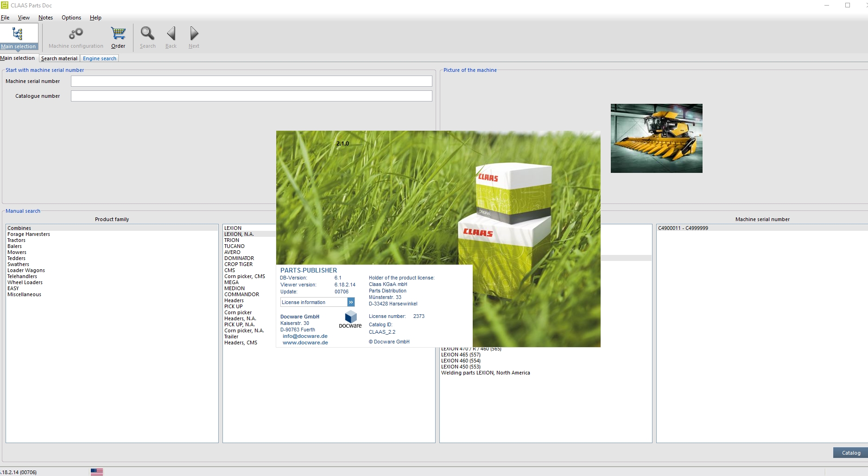Screen dimensions: 868x476
Task: Select TRION series
Action: click(x=250, y=240)
